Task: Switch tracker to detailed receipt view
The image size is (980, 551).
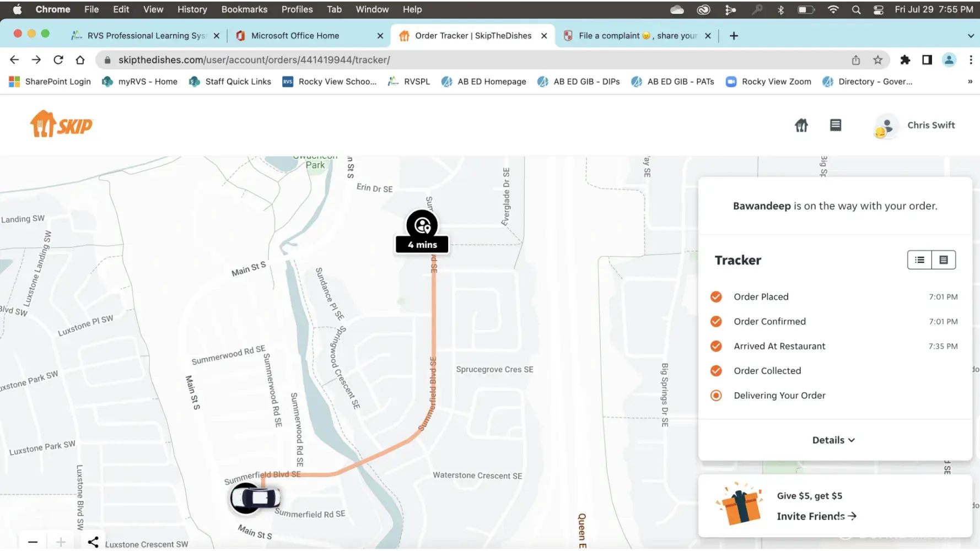Action: (x=944, y=260)
